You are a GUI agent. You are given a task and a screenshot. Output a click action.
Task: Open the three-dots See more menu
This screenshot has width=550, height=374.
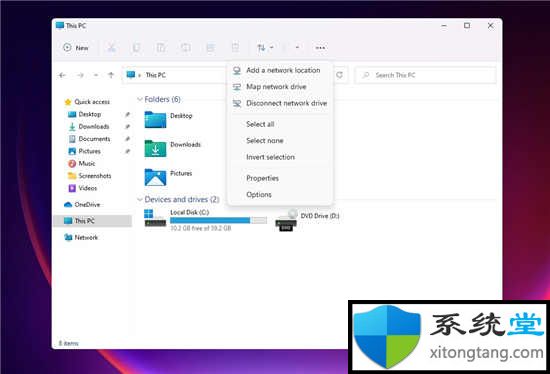[x=320, y=48]
